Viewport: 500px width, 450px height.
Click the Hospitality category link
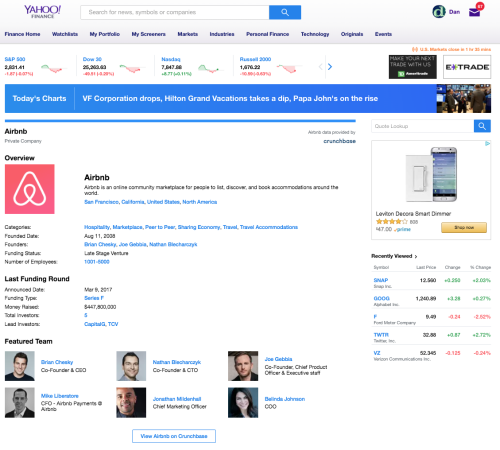(97, 227)
